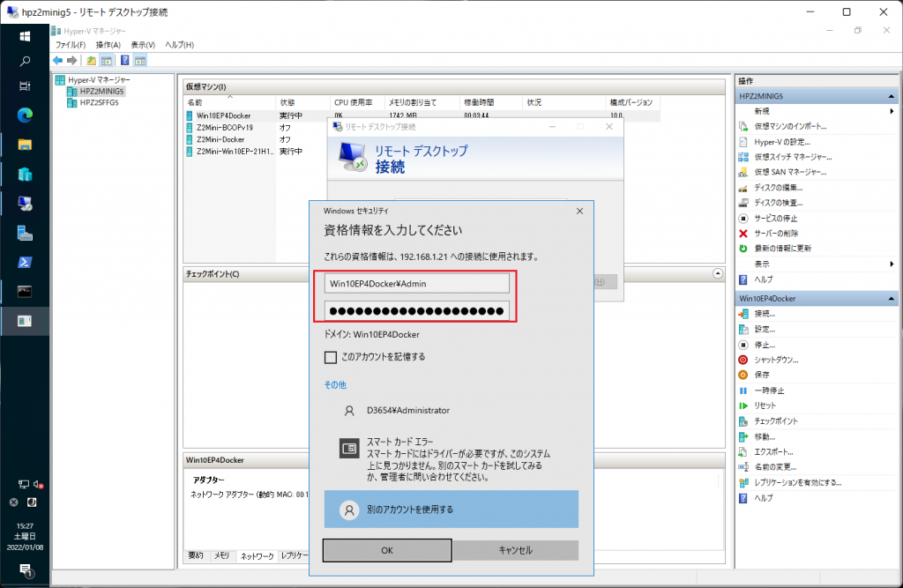Click the Up one level folder toolbar icon
The width and height of the screenshot is (903, 588).
point(92,61)
